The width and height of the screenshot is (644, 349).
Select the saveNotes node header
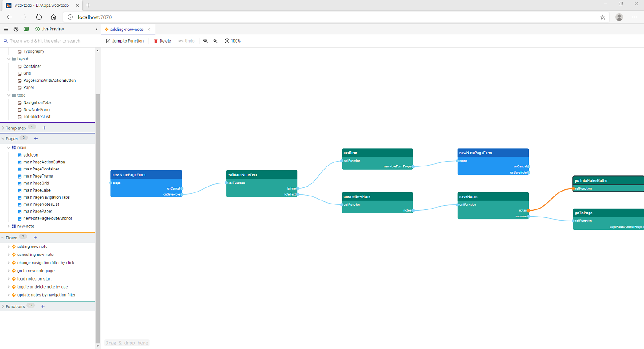click(493, 196)
